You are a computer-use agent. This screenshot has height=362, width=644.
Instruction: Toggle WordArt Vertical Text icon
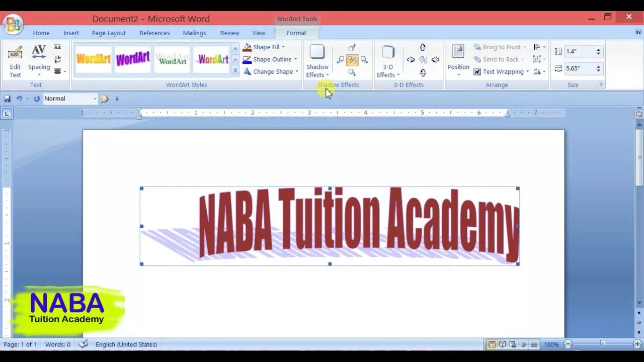[57, 59]
